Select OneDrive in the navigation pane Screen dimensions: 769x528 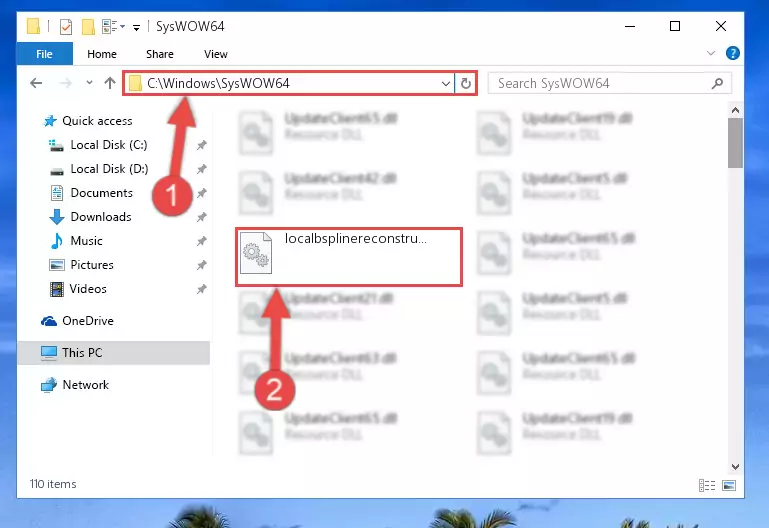[x=88, y=321]
